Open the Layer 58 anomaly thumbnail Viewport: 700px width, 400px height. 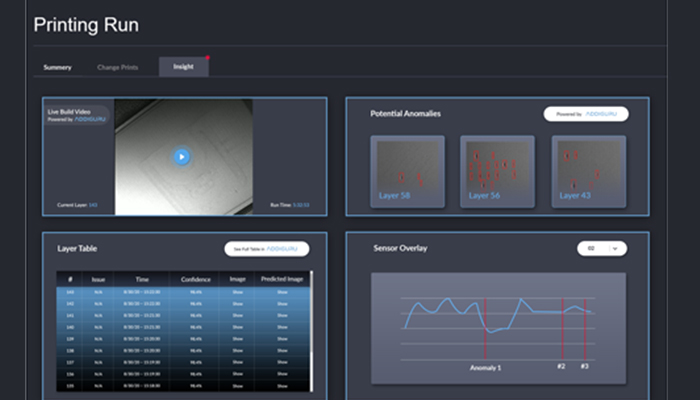(407, 171)
